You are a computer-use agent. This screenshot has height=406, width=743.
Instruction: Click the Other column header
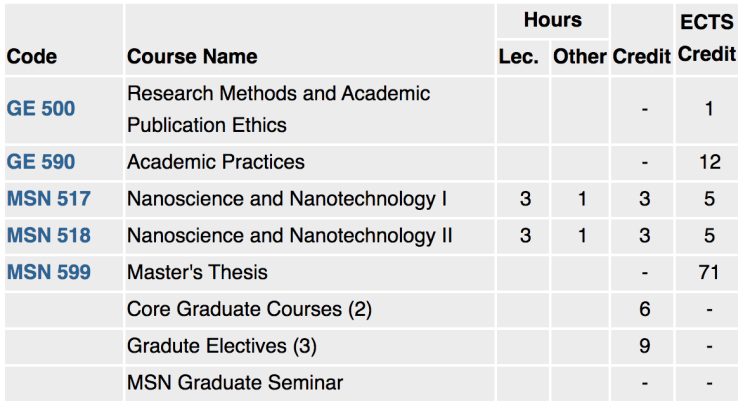coord(580,57)
